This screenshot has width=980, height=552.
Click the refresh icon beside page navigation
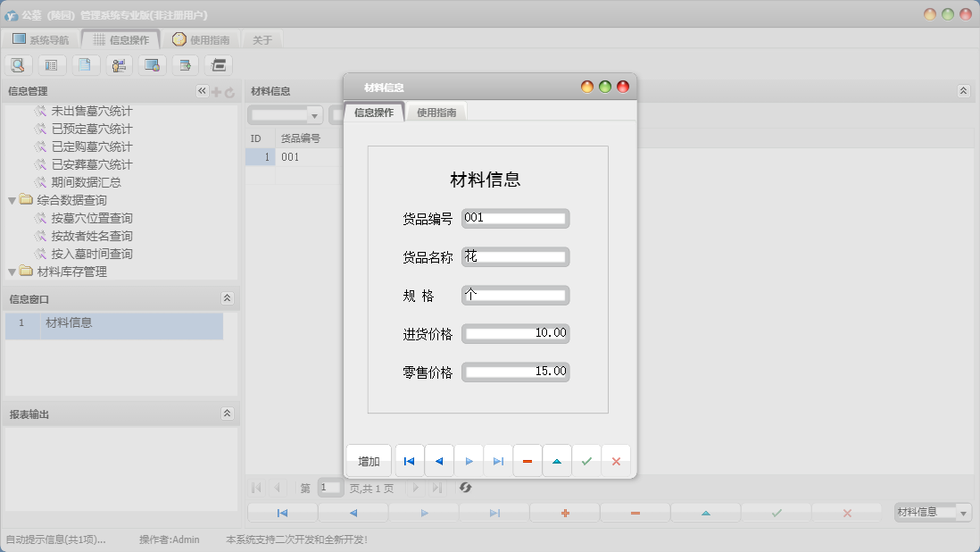[x=465, y=488]
